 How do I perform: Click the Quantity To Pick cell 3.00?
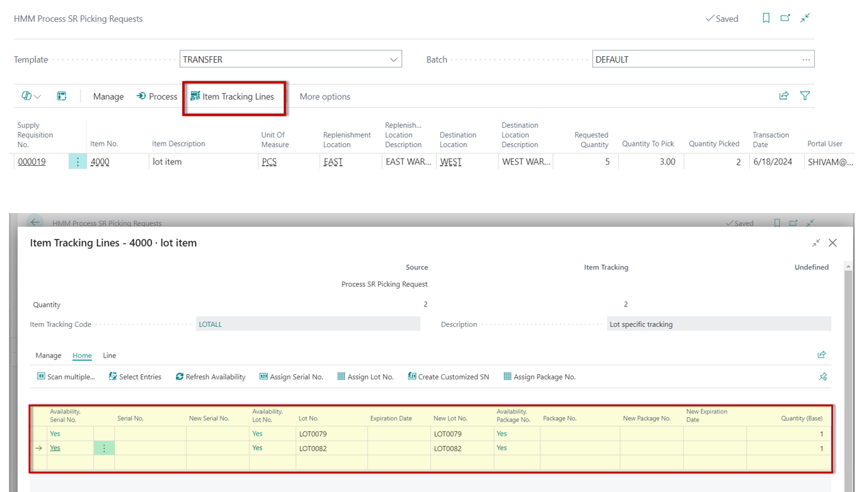click(x=650, y=162)
